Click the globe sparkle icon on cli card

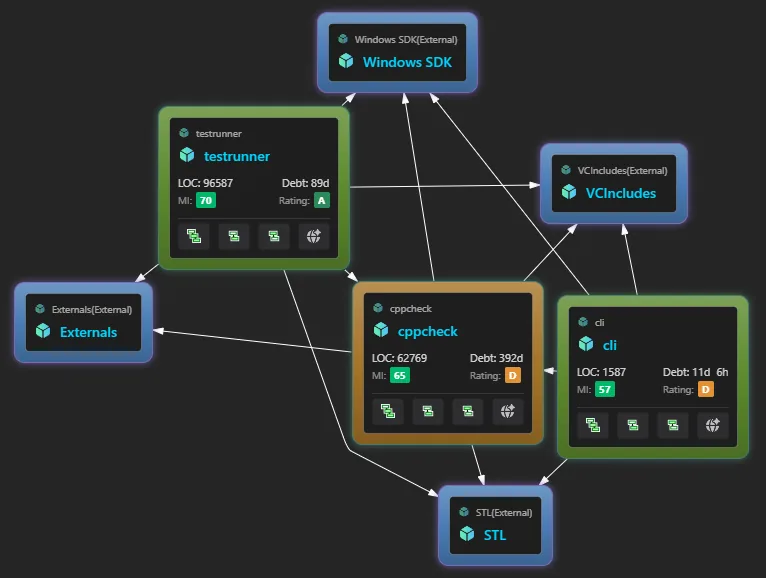712,425
